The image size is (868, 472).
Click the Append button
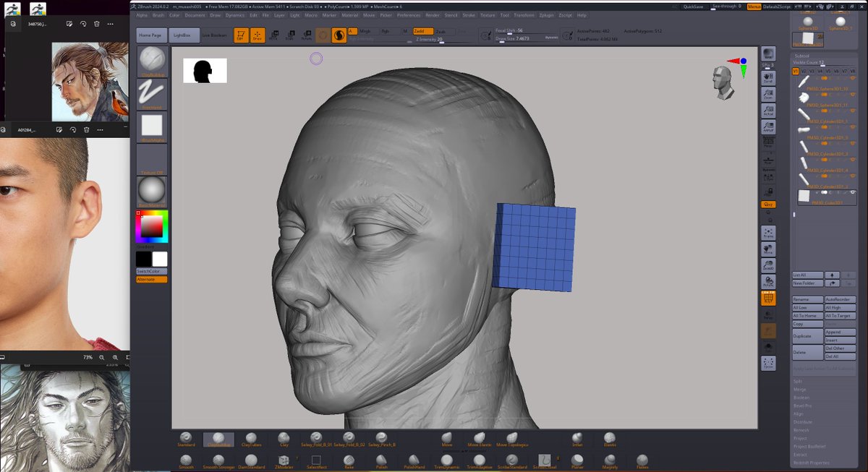pyautogui.click(x=840, y=332)
